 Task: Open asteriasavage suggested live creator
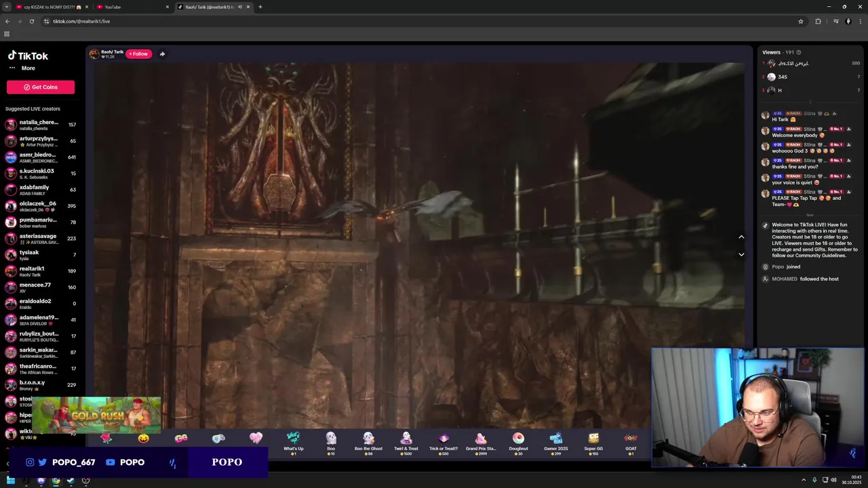click(41, 239)
